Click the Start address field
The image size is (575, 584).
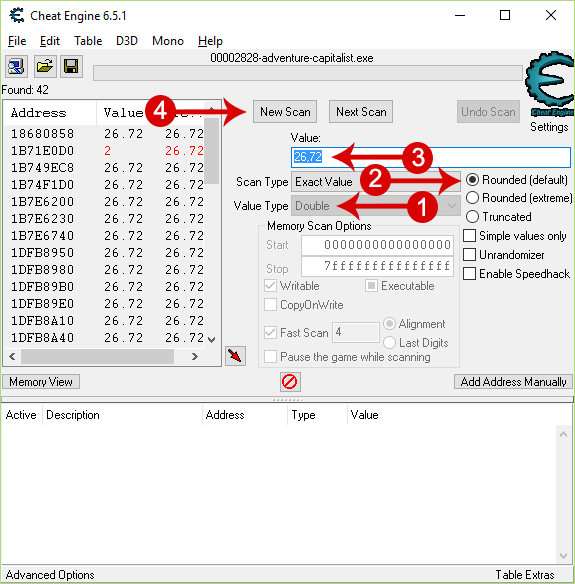(378, 245)
